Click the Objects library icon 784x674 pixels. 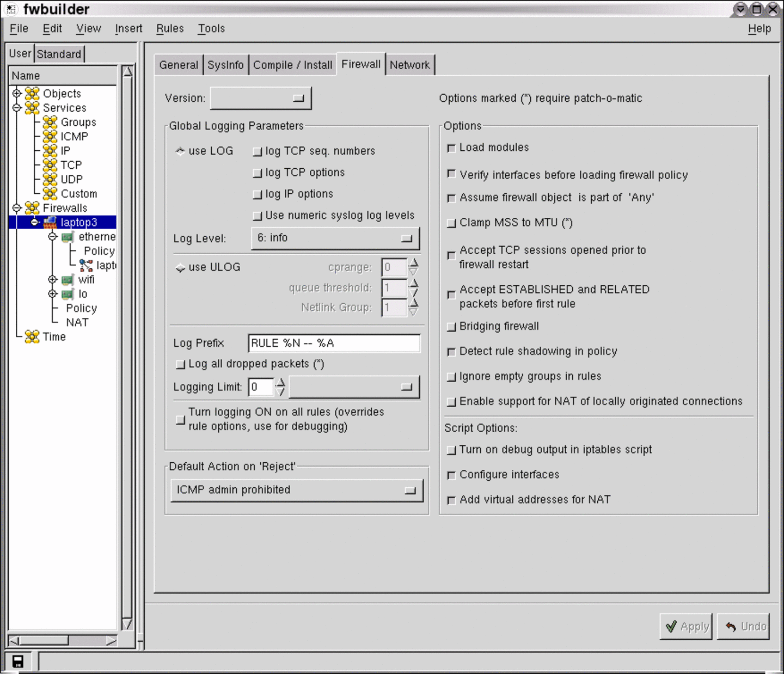point(32,94)
